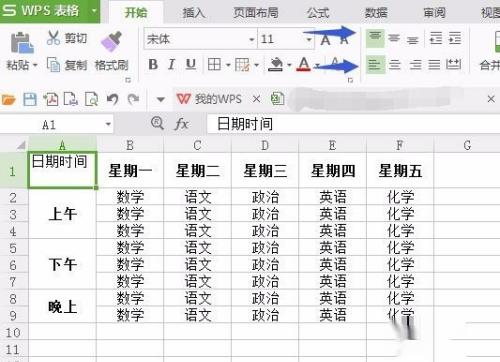Image resolution: width=500 pixels, height=362 pixels.
Task: Select row 5 header
Action: click(x=13, y=248)
